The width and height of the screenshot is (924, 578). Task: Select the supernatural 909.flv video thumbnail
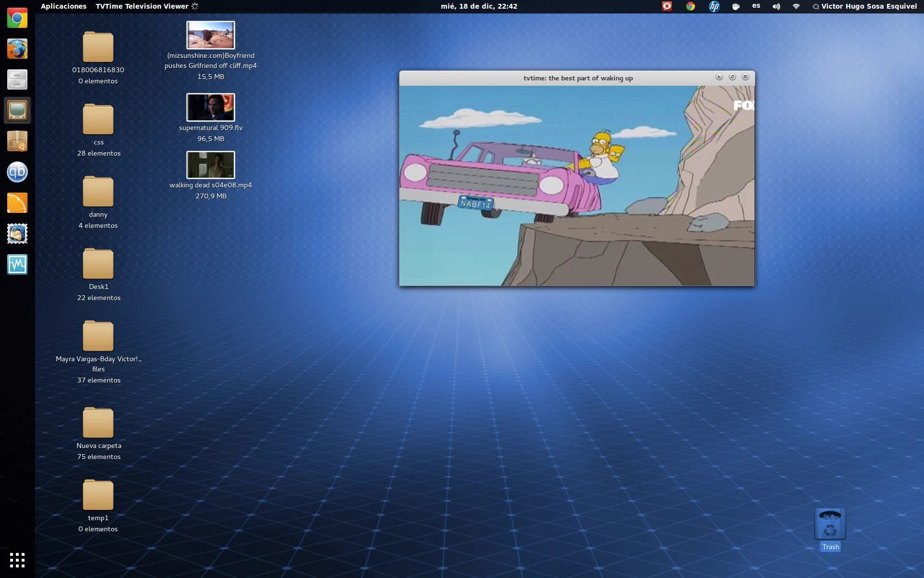(211, 107)
